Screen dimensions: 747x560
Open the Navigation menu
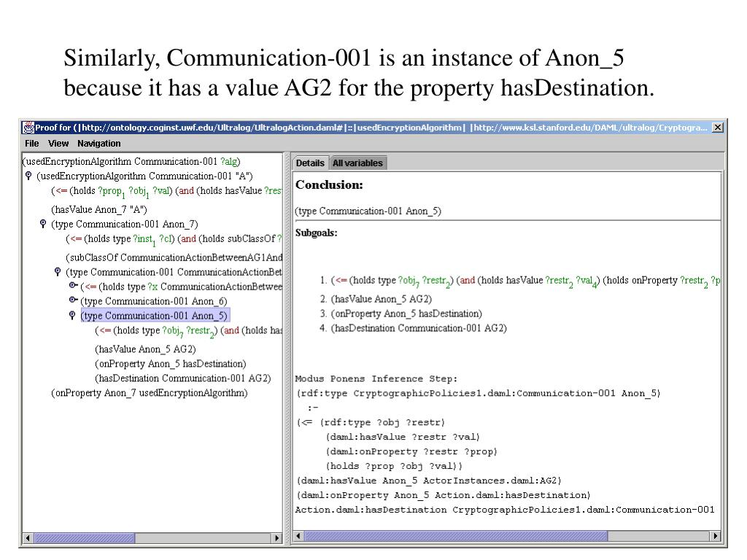99,144
